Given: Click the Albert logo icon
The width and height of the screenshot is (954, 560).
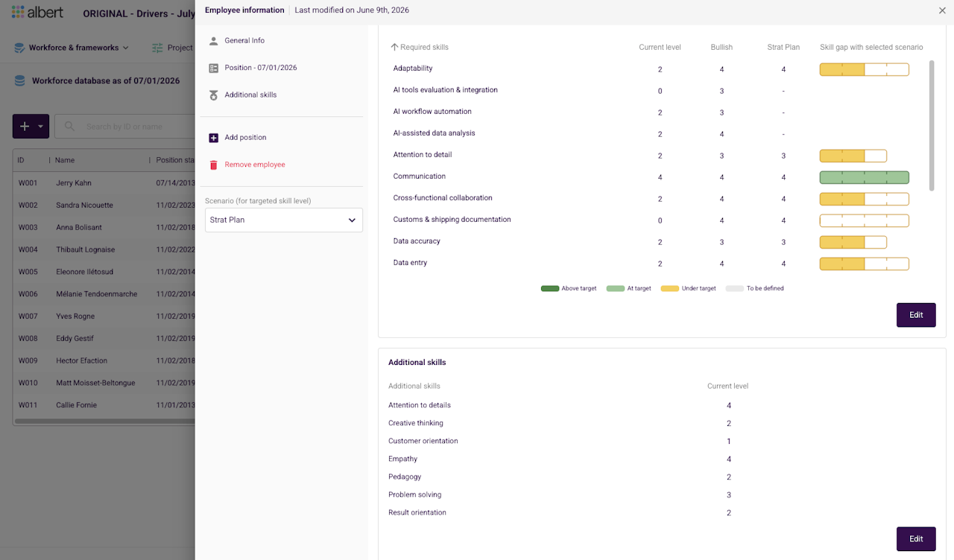Looking at the screenshot, I should [x=18, y=13].
